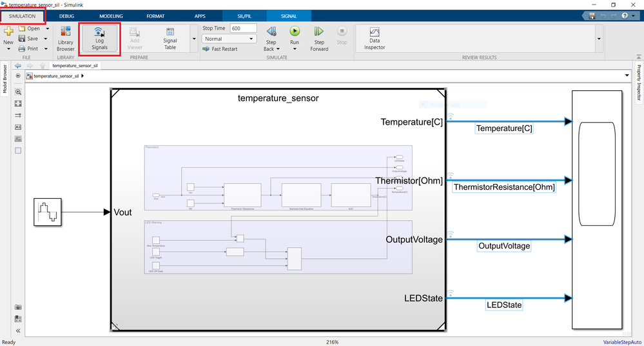Click the quick access Save icon
Image resolution: width=644 pixels, height=346 pixels.
592,16
